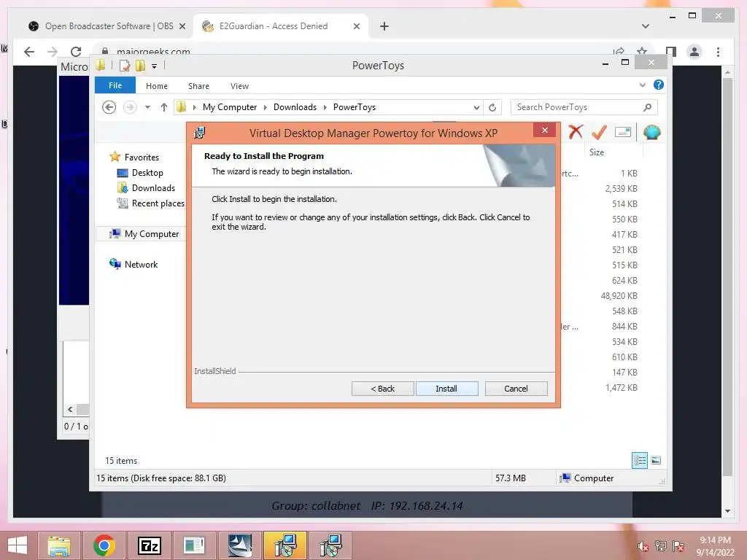
Task: Go up one folder level
Action: pos(164,107)
